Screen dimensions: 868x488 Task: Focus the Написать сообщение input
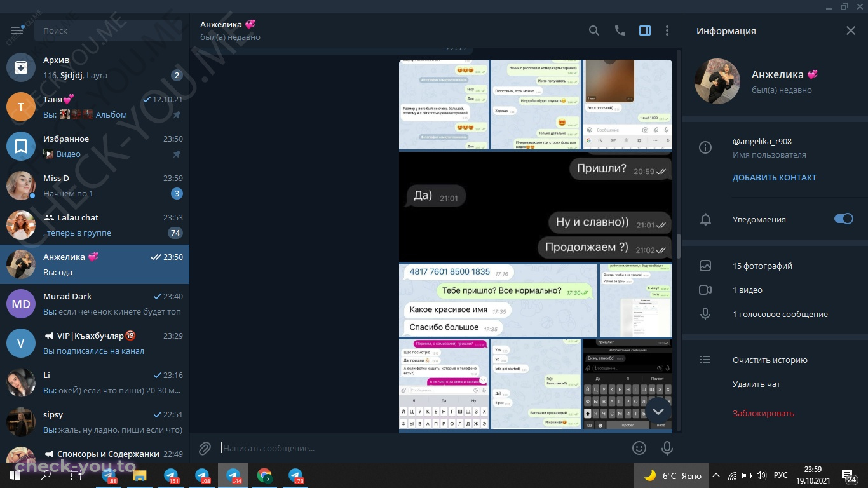422,448
